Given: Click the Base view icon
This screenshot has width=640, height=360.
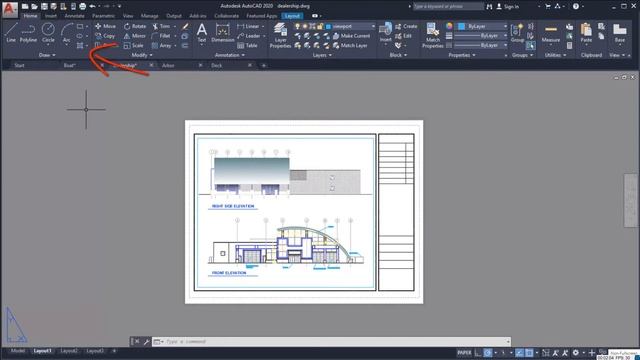Looking at the screenshot, I should pos(620,33).
